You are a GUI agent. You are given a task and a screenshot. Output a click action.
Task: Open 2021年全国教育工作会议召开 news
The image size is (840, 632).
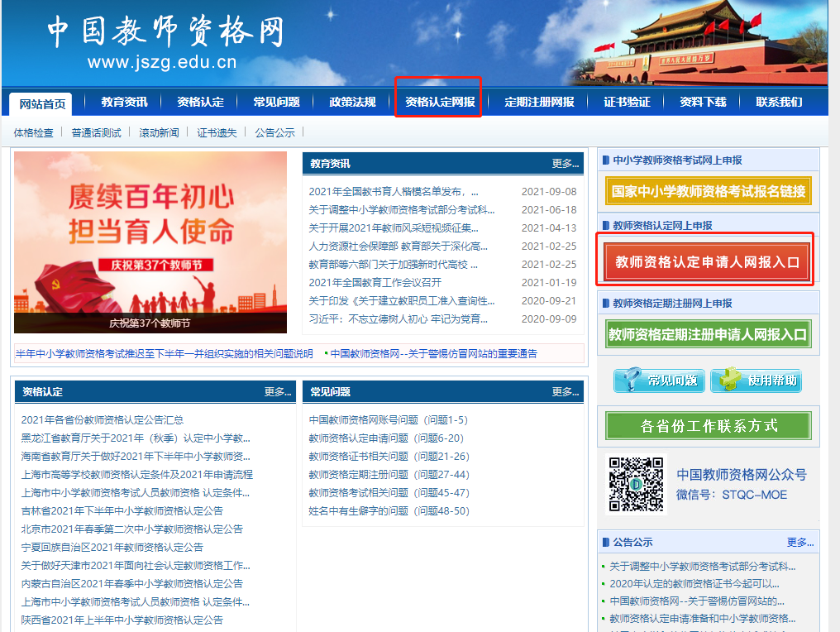375,282
